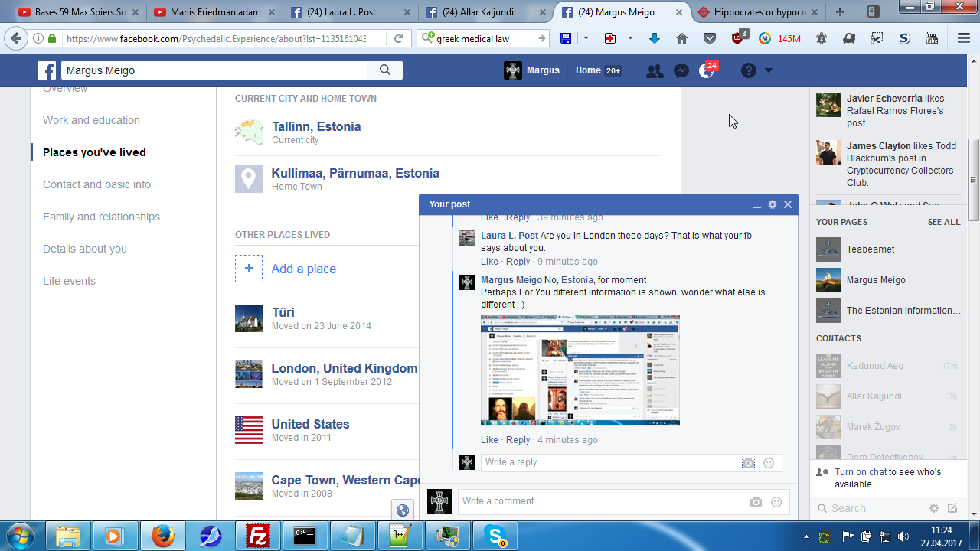This screenshot has width=980, height=551.
Task: Click the Facebook search box
Action: point(214,70)
